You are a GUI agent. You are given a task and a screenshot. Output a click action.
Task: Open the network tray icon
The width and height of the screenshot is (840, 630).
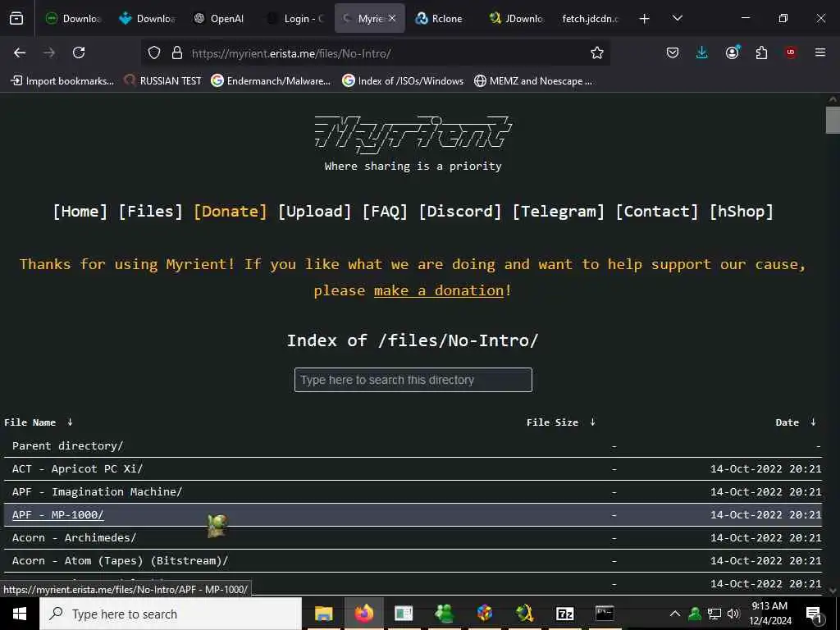point(714,614)
